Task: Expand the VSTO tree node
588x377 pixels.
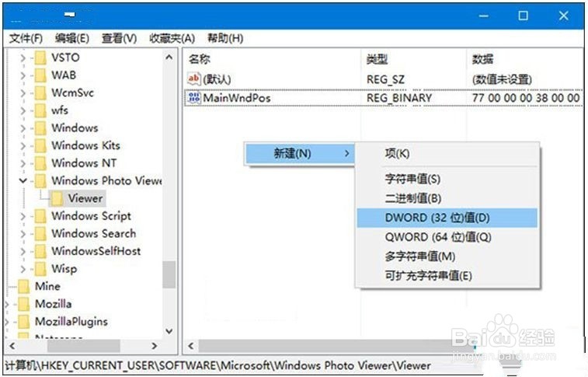Action: coord(23,58)
